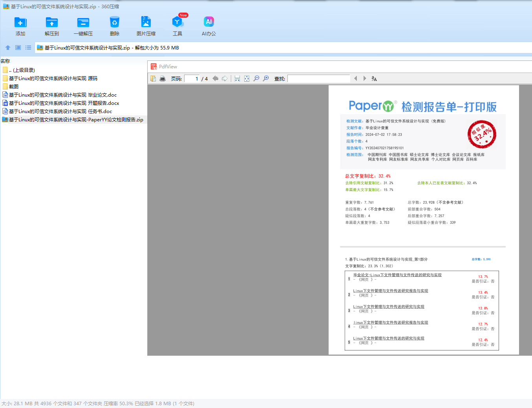Find next search match arrow

[x=365, y=79]
